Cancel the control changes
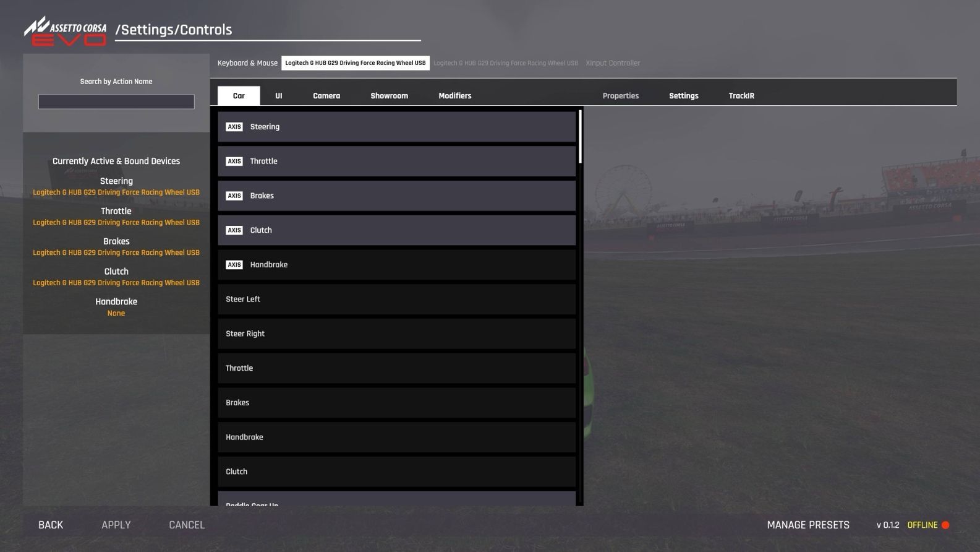Screen dimensions: 980x552 pyautogui.click(x=186, y=525)
